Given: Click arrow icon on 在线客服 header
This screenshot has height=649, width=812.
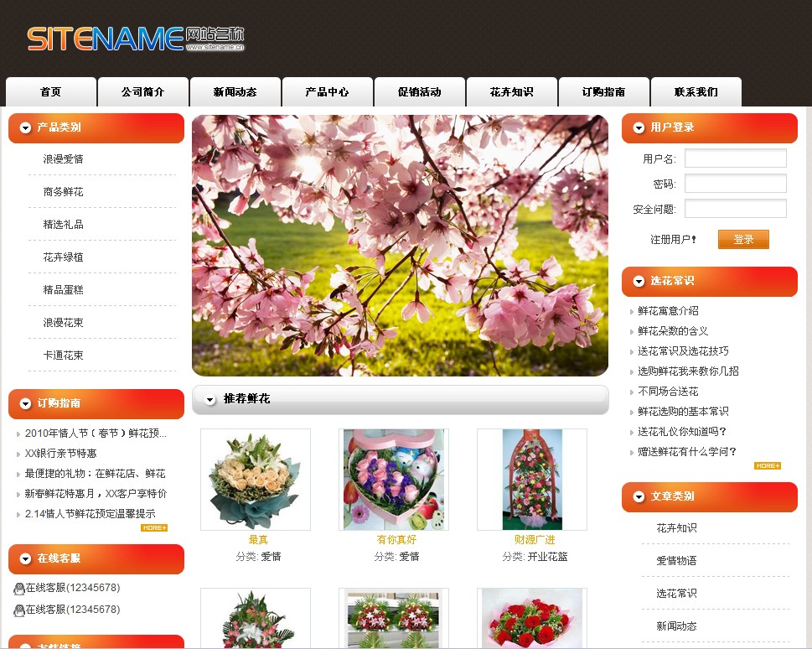Looking at the screenshot, I should [25, 559].
